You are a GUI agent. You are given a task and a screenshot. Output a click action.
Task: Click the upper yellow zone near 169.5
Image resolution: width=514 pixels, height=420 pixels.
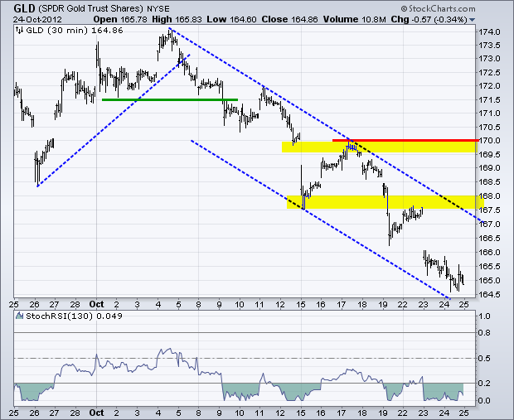pos(379,147)
